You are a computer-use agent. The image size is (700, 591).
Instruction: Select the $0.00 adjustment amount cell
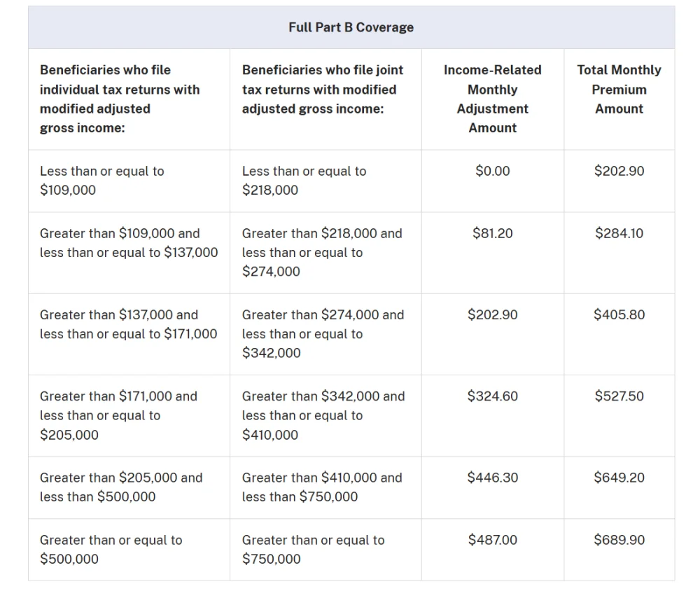(x=492, y=171)
